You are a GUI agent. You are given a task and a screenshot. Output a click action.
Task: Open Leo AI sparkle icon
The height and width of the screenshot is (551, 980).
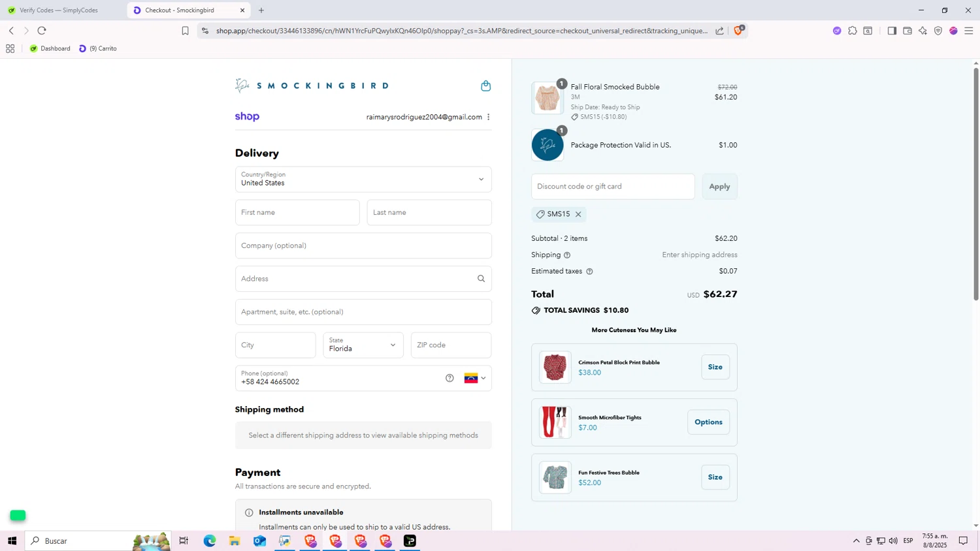[923, 31]
